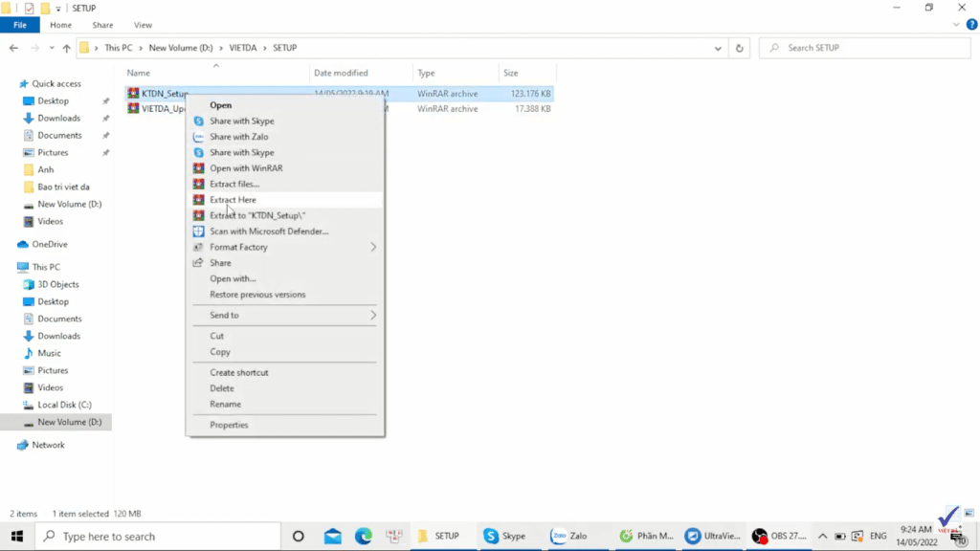The height and width of the screenshot is (551, 980).
Task: Open the recent locations dropdown arrow
Action: pyautogui.click(x=52, y=48)
